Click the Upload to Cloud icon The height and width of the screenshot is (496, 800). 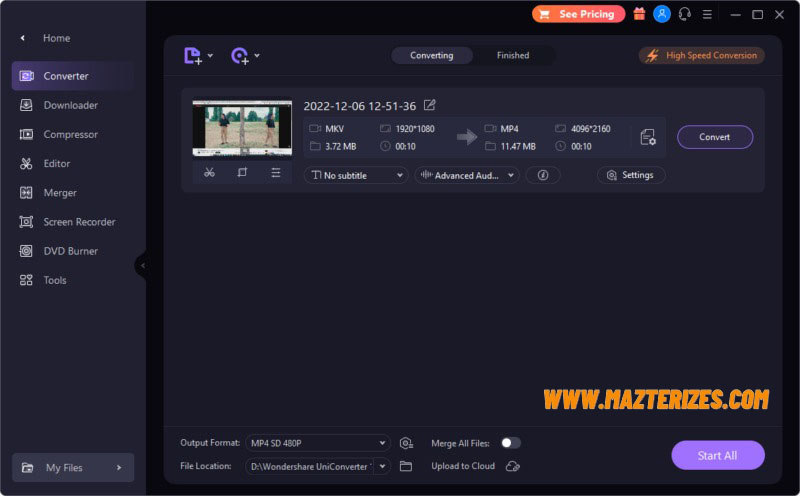pos(513,466)
